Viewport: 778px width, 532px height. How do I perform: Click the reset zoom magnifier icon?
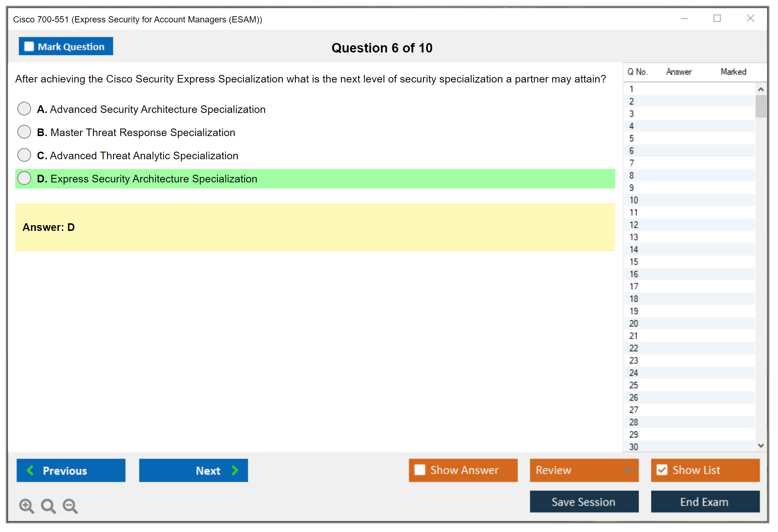[x=48, y=506]
